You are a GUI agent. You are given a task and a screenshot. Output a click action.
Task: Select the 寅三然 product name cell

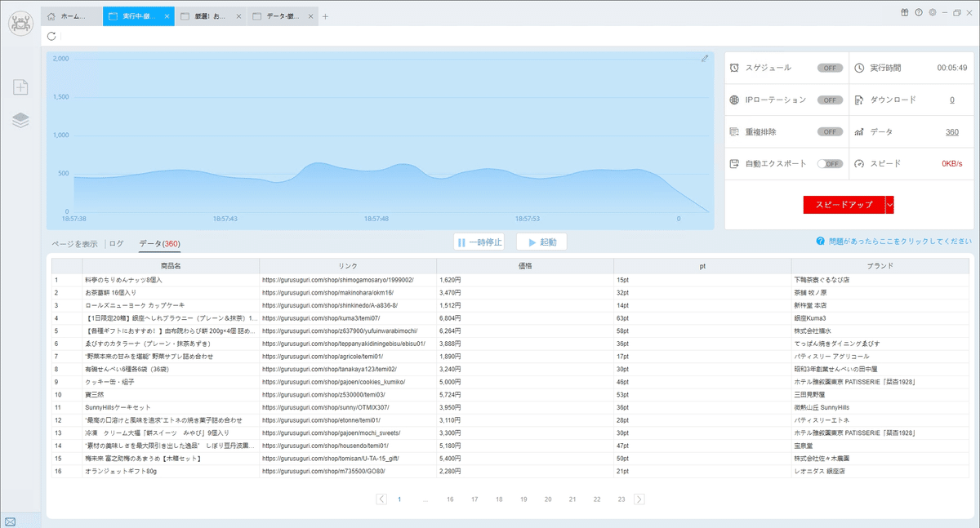tap(171, 394)
